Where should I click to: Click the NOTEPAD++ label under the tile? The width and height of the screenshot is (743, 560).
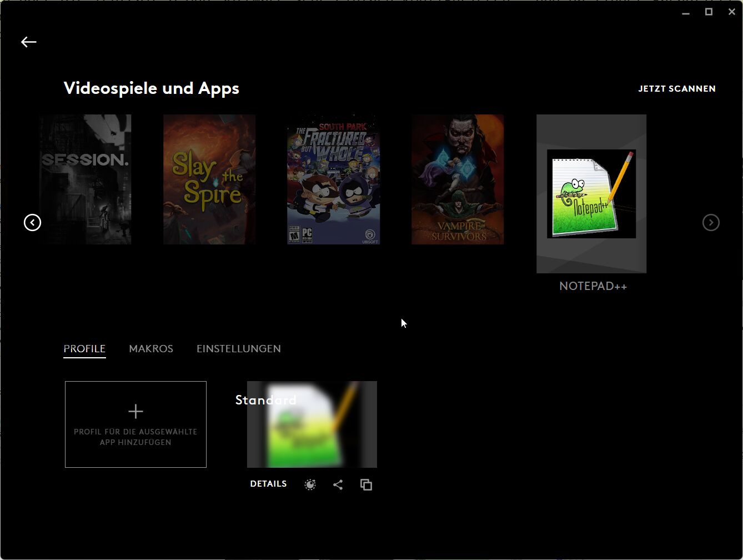(x=593, y=286)
